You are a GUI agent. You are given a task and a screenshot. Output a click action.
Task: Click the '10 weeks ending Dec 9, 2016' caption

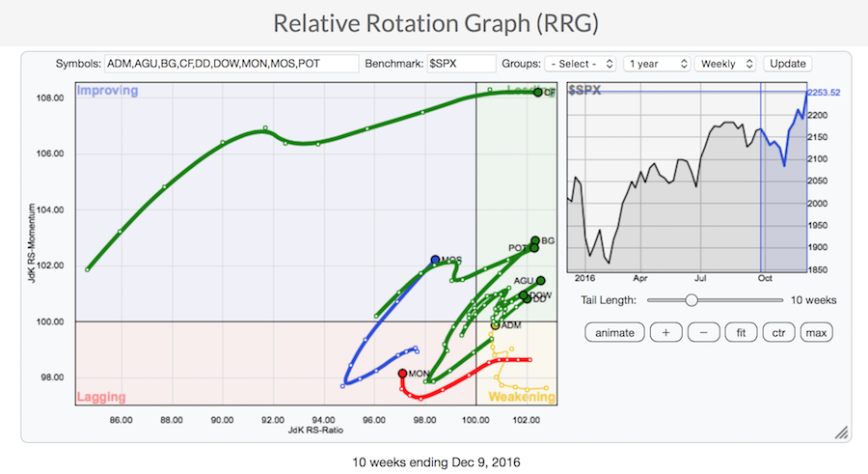pos(436,461)
